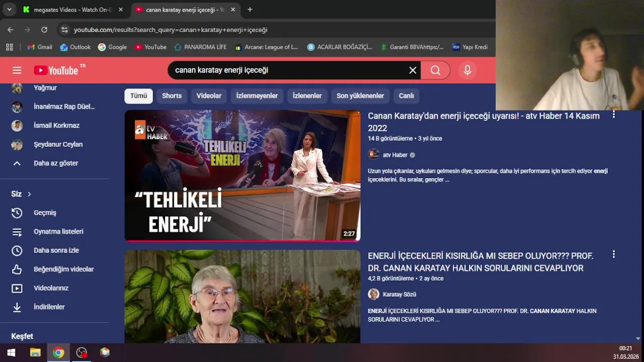Open the YouTube bookmark
The height and width of the screenshot is (362, 644).
[150, 47]
